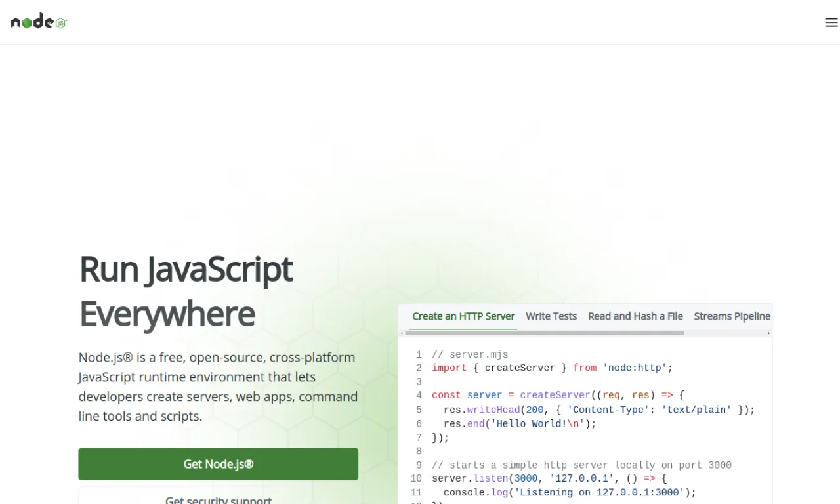Click the tab strip horizontal scrollbar thumb

tap(544, 333)
